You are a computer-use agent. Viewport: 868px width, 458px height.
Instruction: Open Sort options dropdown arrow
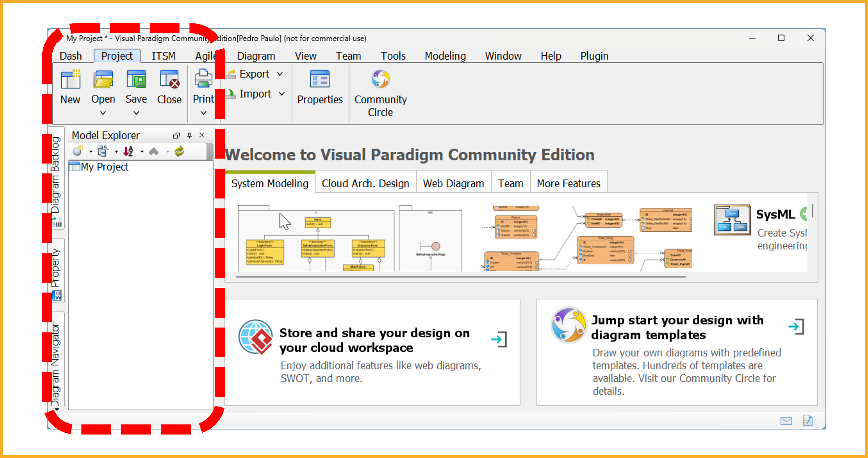[142, 152]
